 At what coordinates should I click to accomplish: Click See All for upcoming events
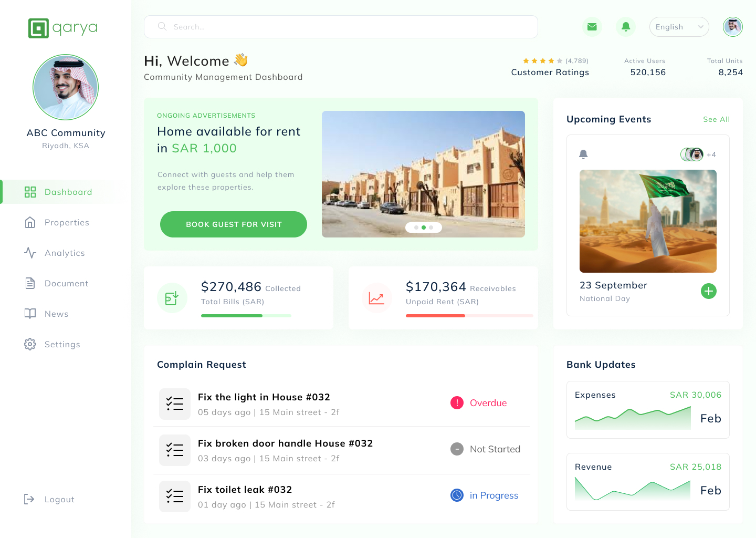pyautogui.click(x=717, y=119)
